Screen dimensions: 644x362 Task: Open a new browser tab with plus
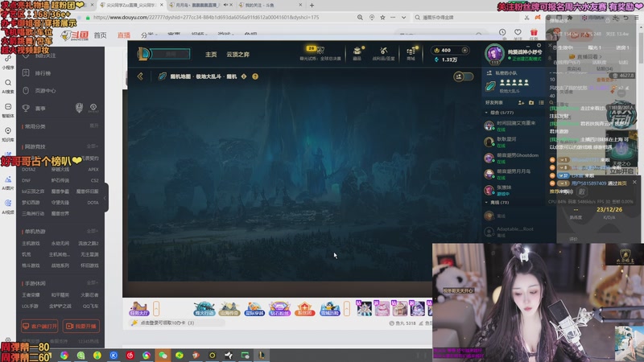click(x=312, y=6)
